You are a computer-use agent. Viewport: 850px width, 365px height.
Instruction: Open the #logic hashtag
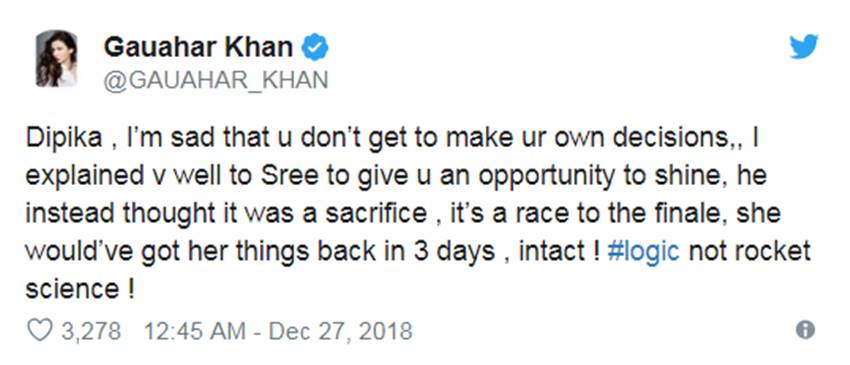[643, 252]
